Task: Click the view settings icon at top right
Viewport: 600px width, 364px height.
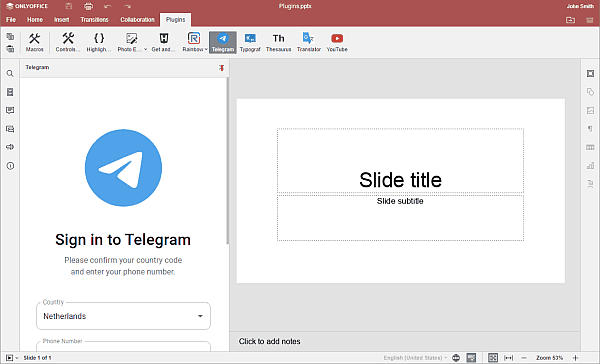Action: point(590,20)
